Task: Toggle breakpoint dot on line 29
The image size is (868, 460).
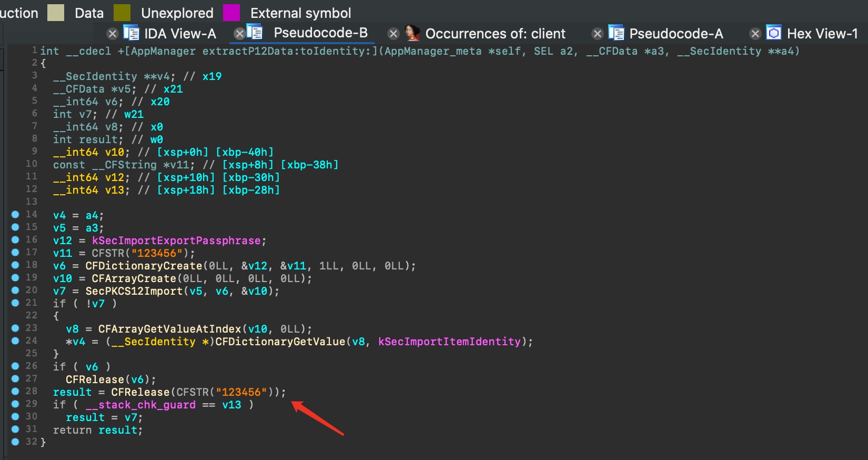Action: pos(15,404)
